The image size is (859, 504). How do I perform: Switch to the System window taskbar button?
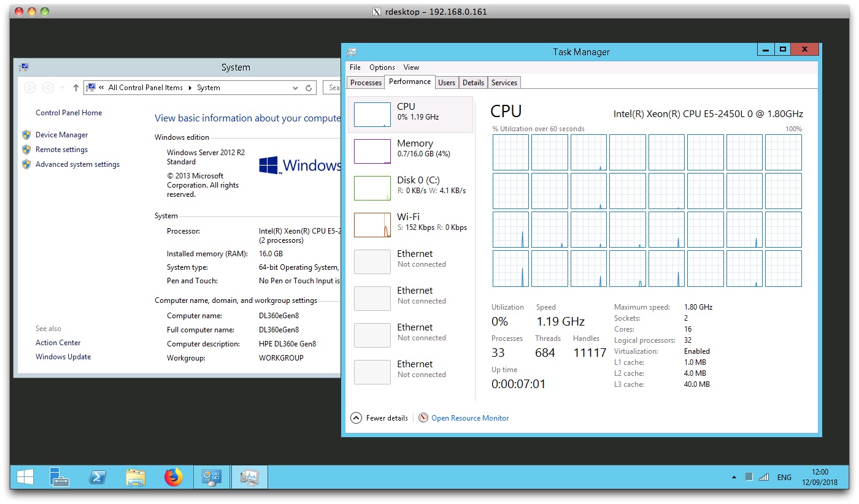212,477
